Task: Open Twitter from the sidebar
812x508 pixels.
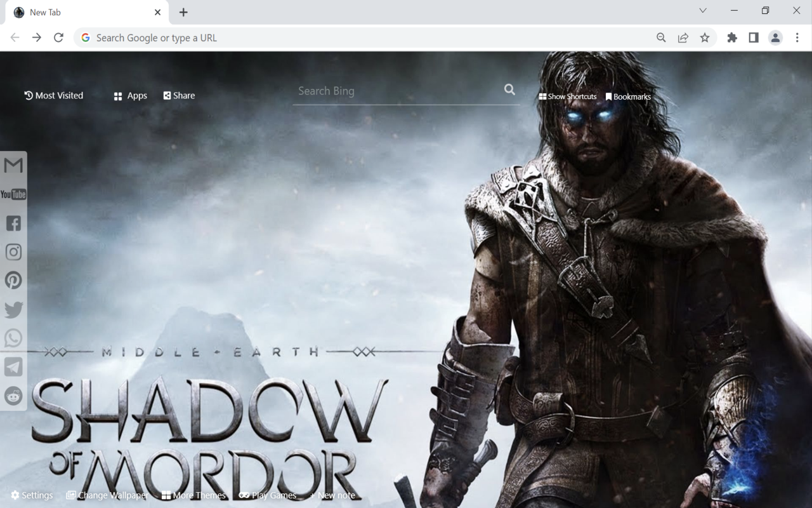Action: (13, 310)
